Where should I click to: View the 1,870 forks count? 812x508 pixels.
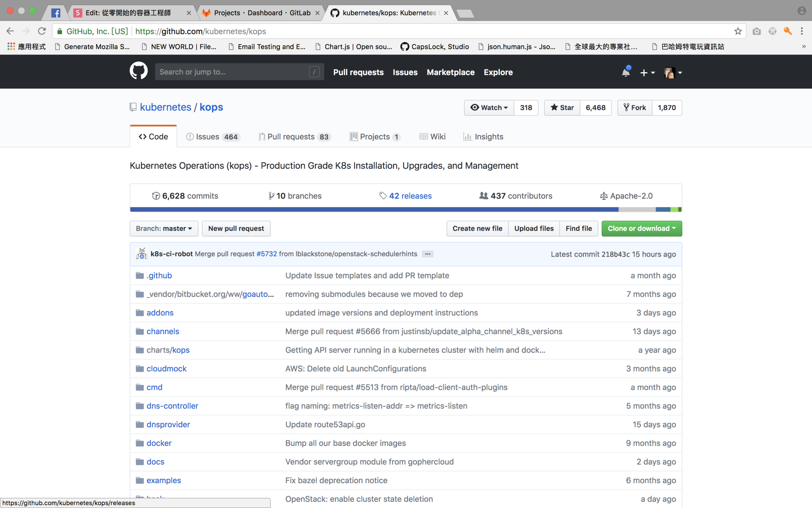667,108
